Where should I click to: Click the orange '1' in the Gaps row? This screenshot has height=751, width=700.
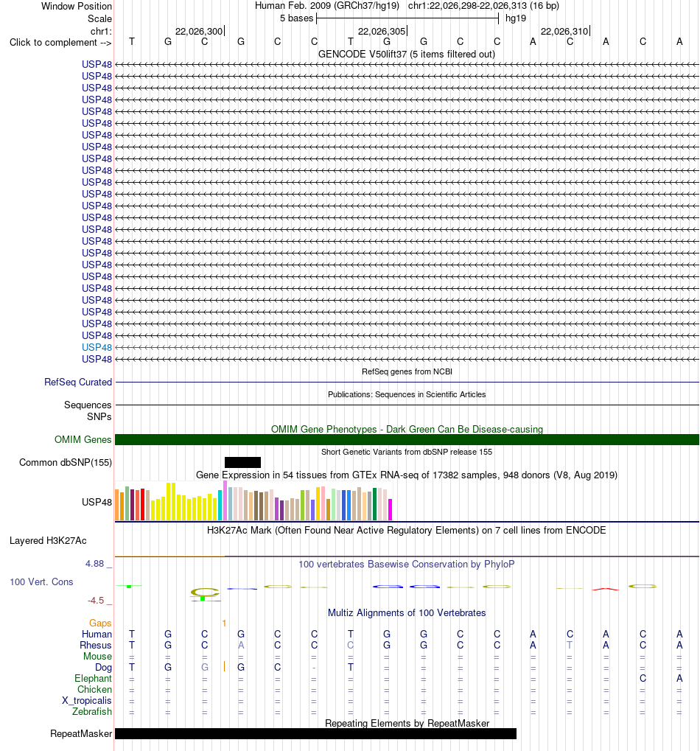click(224, 623)
